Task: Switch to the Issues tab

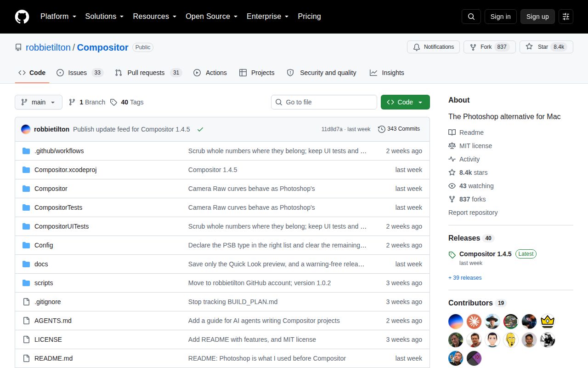Action: [80, 73]
